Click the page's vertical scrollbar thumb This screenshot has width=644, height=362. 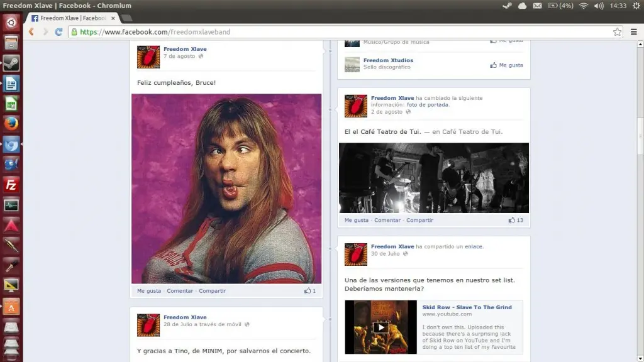pos(640,136)
